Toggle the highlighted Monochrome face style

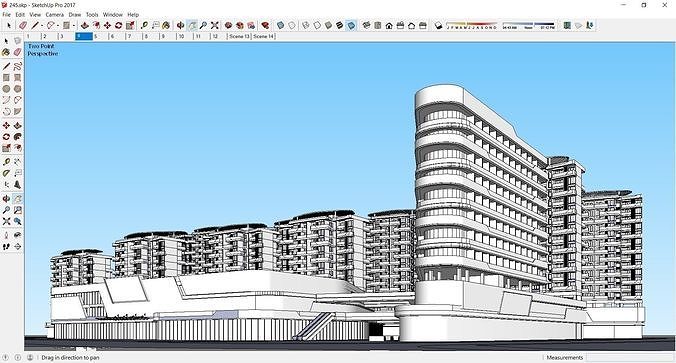tap(351, 25)
